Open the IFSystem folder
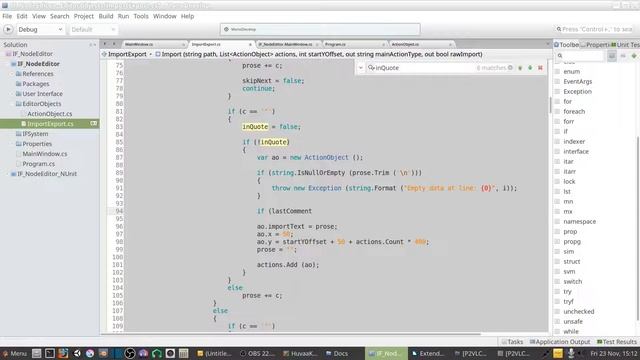This screenshot has width=640, height=360. tap(35, 134)
